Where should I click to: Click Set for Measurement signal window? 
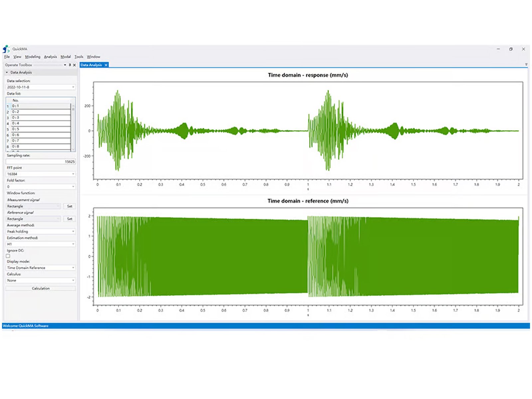69,206
